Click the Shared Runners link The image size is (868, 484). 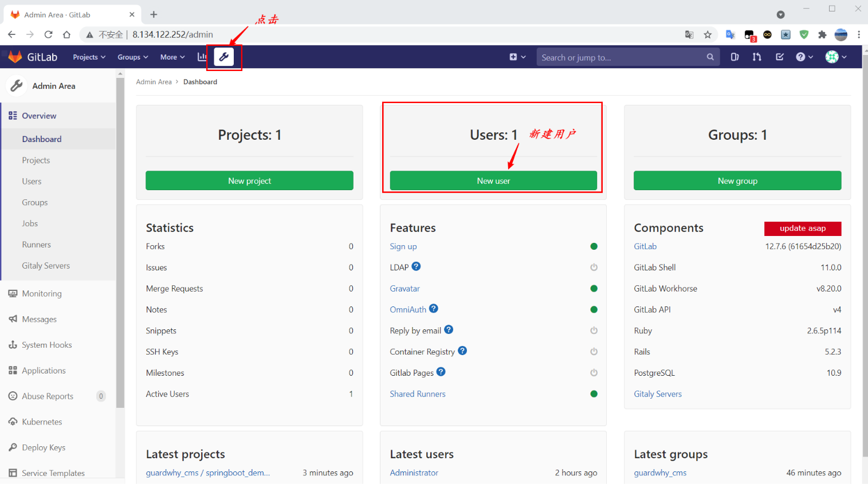418,394
